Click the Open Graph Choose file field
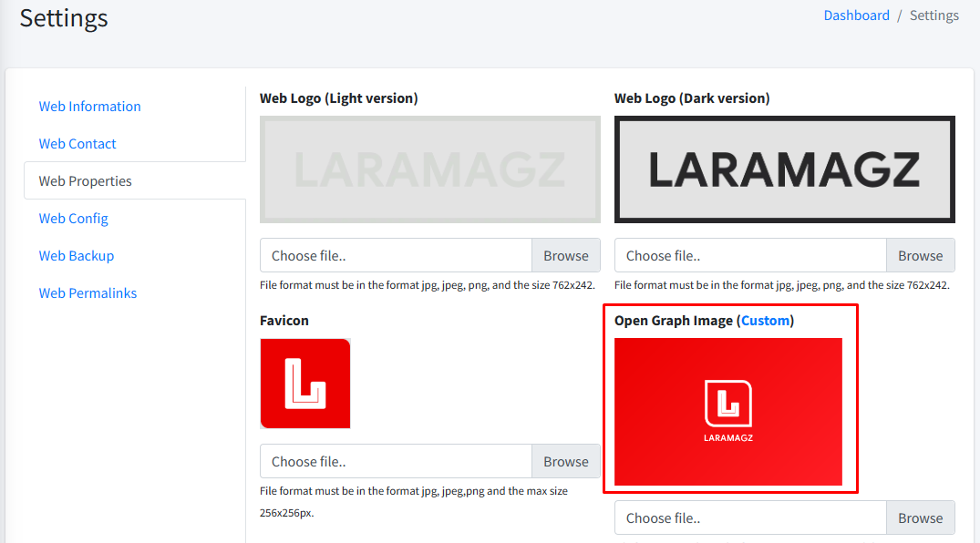Screen dimensions: 980x543 tap(750, 518)
